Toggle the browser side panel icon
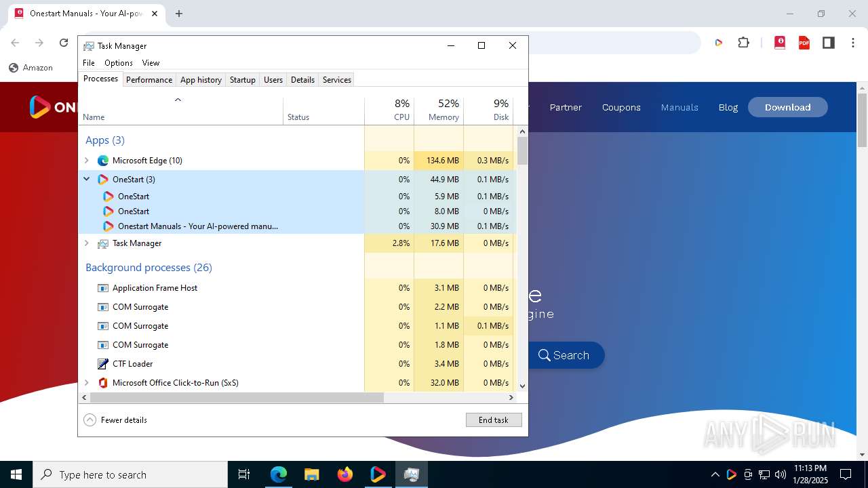 tap(829, 43)
